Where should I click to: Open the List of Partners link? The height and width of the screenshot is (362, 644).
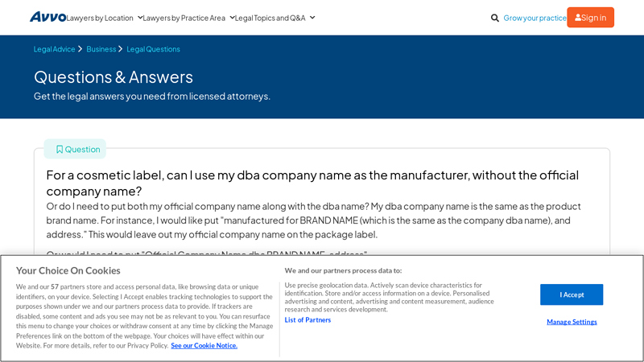click(308, 319)
